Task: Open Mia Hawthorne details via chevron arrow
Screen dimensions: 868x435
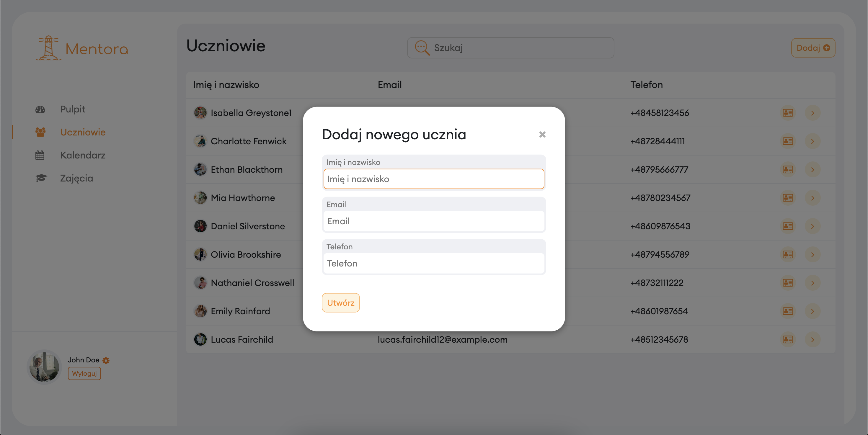Action: [x=812, y=198]
